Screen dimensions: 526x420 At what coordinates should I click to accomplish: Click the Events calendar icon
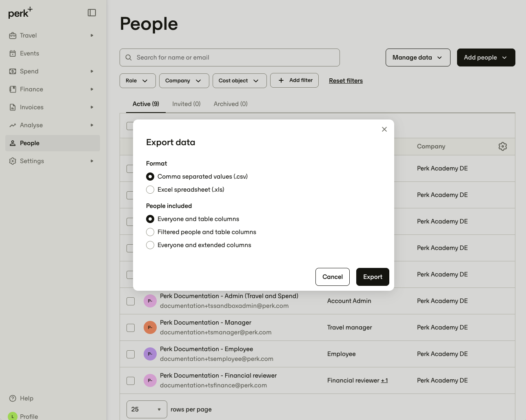[13, 53]
